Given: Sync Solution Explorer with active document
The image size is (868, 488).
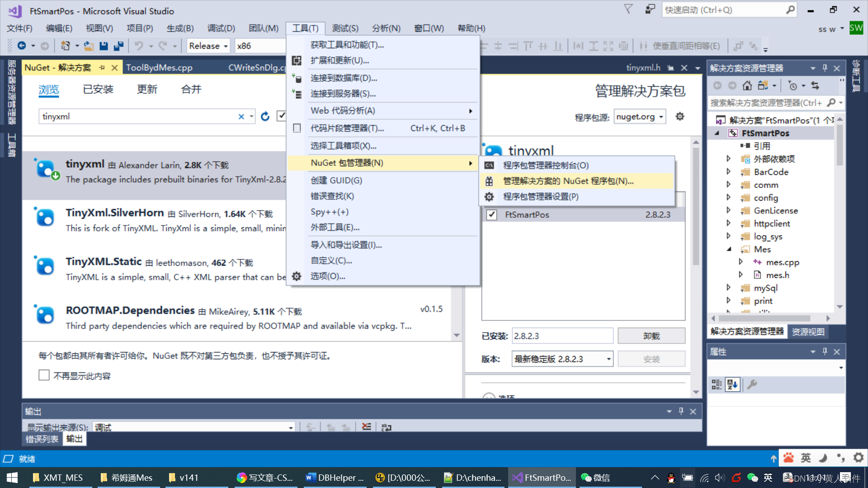Looking at the screenshot, I should (x=815, y=85).
